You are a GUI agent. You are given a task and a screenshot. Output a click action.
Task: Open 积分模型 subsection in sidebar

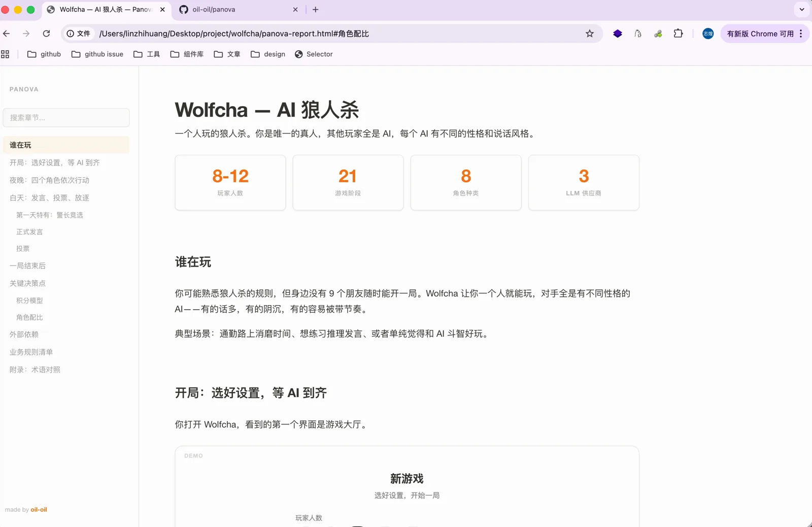[x=29, y=301]
